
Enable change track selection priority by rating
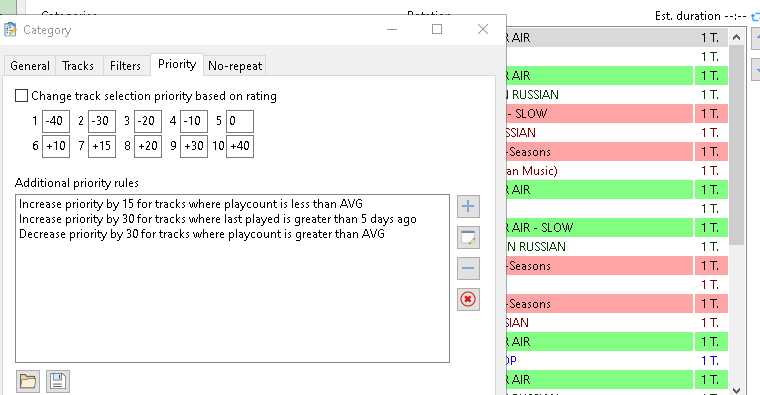click(21, 95)
